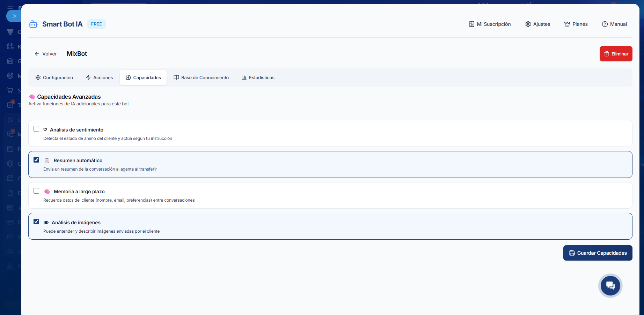The image size is (644, 315).
Task: Open Mi Suscripción from the header
Action: point(490,24)
